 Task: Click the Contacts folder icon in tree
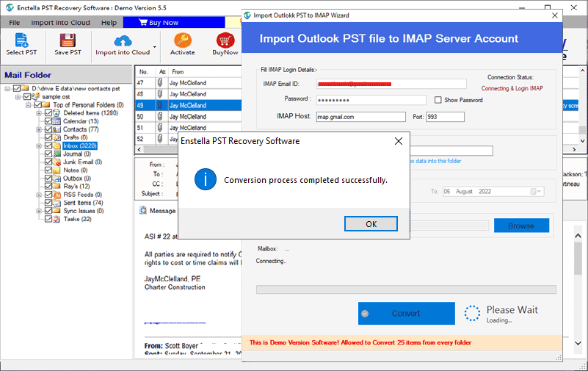pos(57,129)
